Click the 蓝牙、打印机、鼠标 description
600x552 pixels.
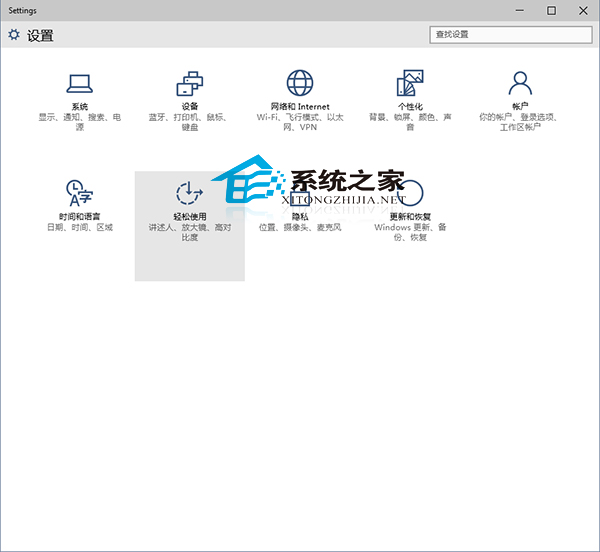pos(190,122)
